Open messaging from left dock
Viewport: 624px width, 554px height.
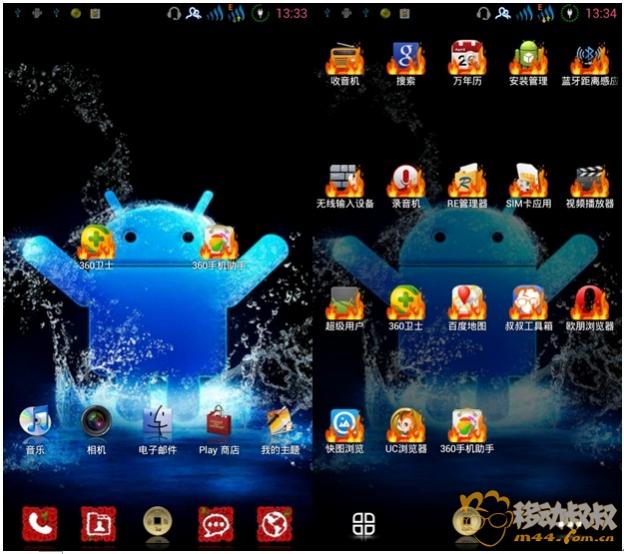pos(216,524)
